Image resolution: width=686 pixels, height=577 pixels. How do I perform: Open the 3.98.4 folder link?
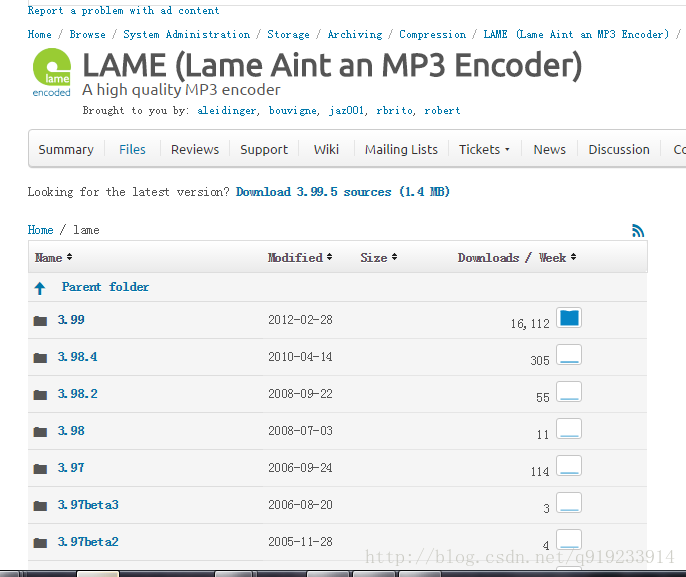coord(77,357)
